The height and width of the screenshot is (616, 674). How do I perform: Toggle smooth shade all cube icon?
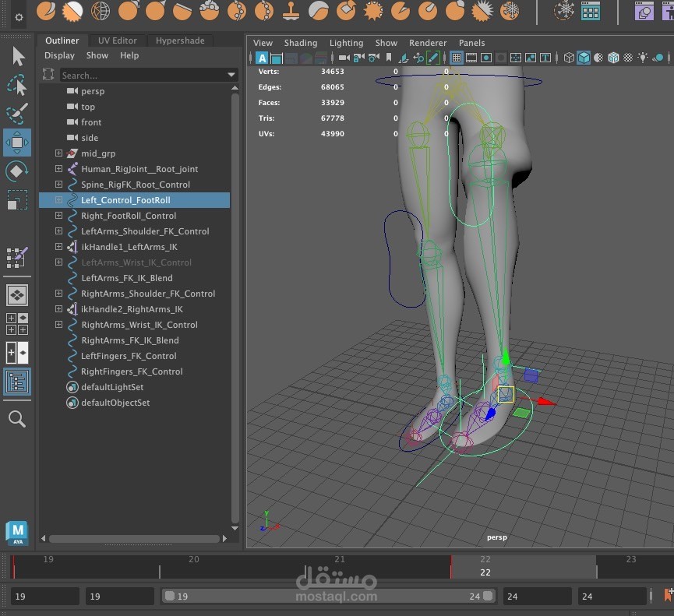click(x=584, y=58)
